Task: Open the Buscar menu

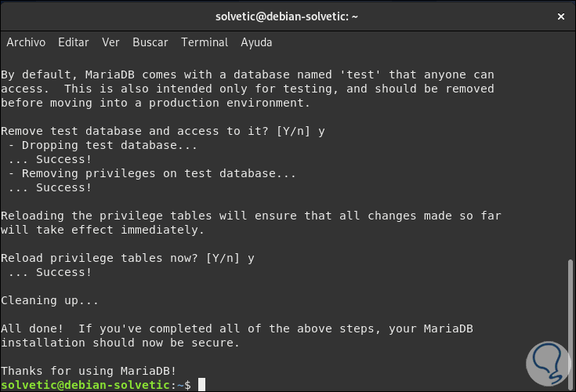Action: (x=149, y=42)
